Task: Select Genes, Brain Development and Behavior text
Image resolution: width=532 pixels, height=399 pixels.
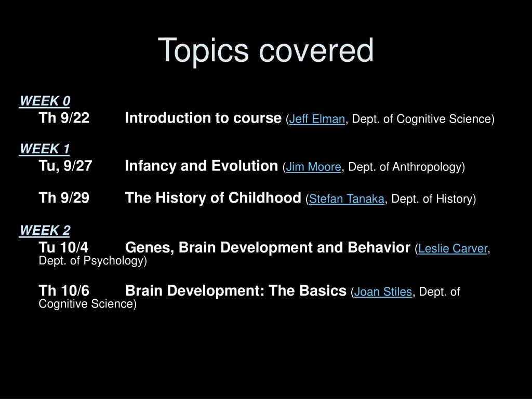Action: 268,248
